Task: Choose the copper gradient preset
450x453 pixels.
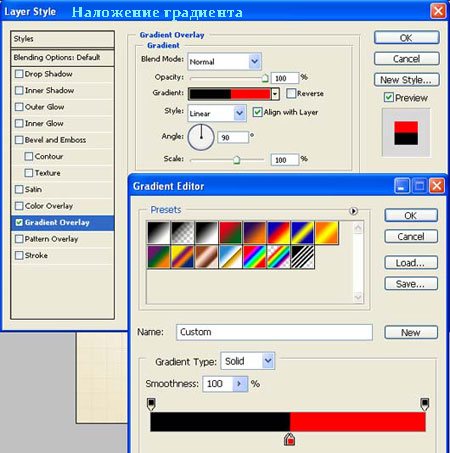Action: [x=206, y=257]
